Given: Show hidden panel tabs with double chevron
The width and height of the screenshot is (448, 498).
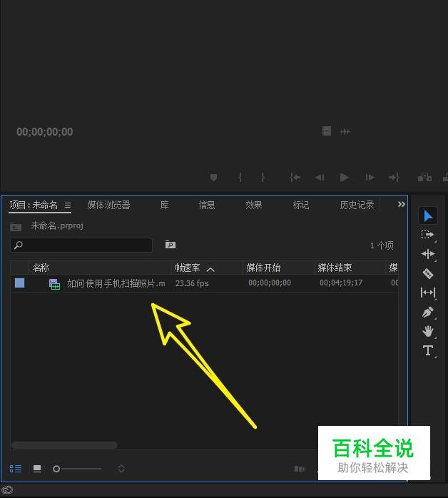Looking at the screenshot, I should [x=402, y=204].
